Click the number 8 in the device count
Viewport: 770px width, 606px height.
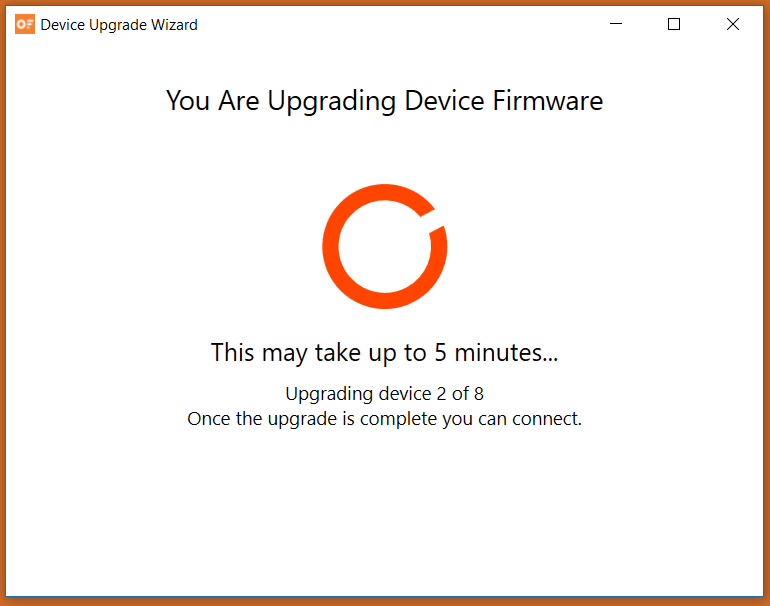pyautogui.click(x=478, y=393)
